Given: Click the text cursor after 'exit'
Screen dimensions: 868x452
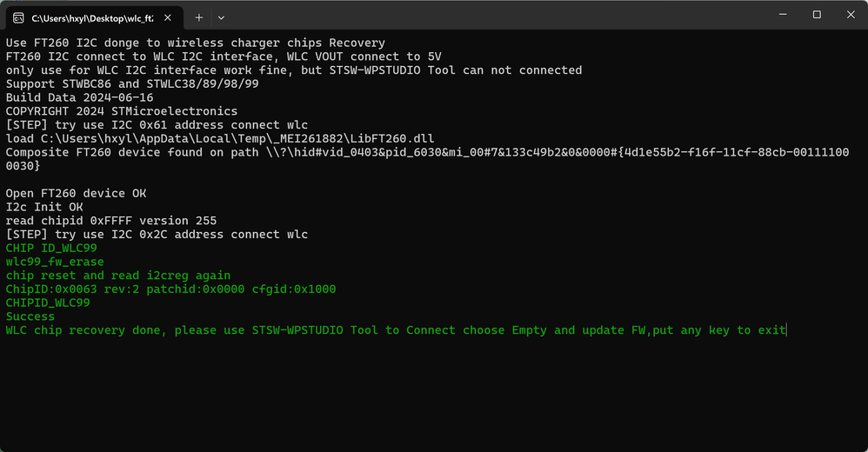Looking at the screenshot, I should tap(786, 330).
